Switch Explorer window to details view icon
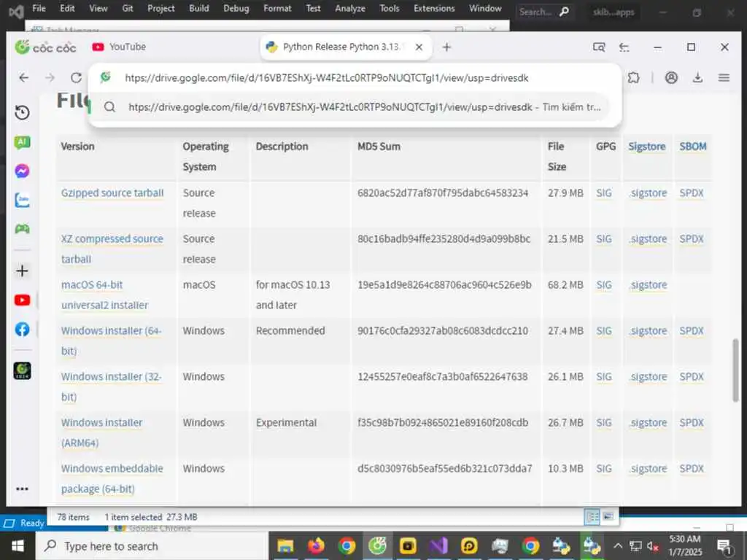Image resolution: width=747 pixels, height=560 pixels. click(592, 517)
